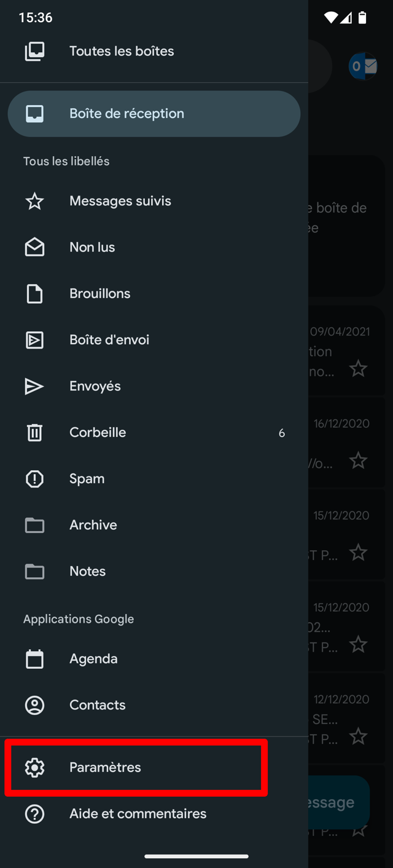The height and width of the screenshot is (868, 393).
Task: Tap the account avatar at top right
Action: click(363, 66)
